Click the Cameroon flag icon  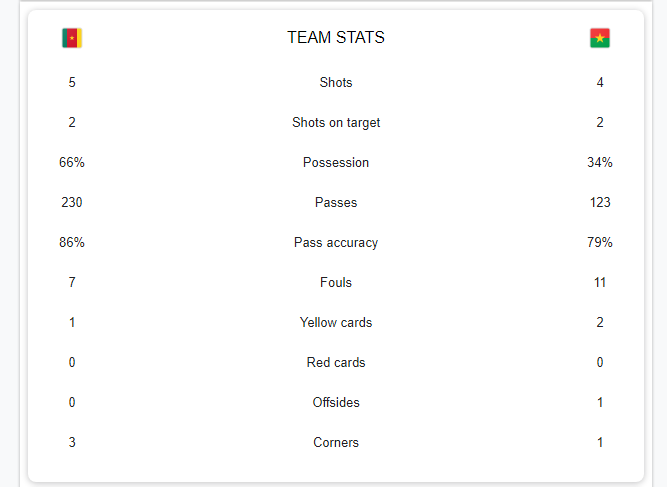72,38
